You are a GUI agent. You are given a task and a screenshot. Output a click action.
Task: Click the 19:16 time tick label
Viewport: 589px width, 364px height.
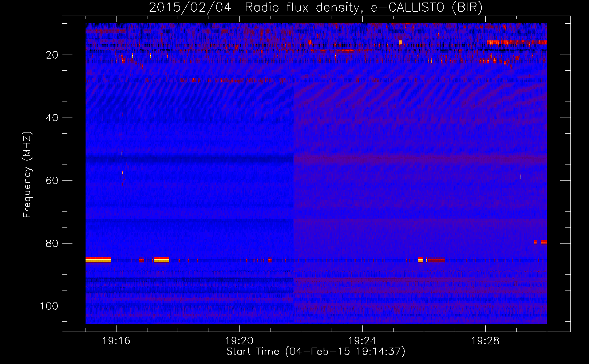[x=116, y=341]
